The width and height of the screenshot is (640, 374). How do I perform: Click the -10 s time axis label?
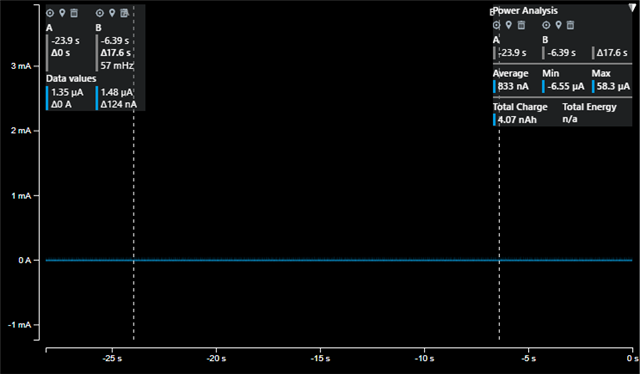pyautogui.click(x=424, y=359)
